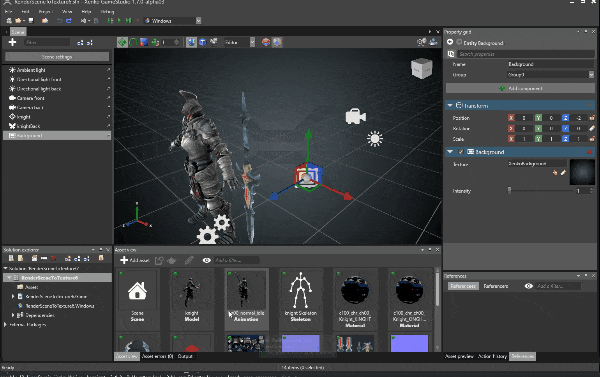Click the sun light gizmo in viewport
600x377 pixels.
point(375,139)
